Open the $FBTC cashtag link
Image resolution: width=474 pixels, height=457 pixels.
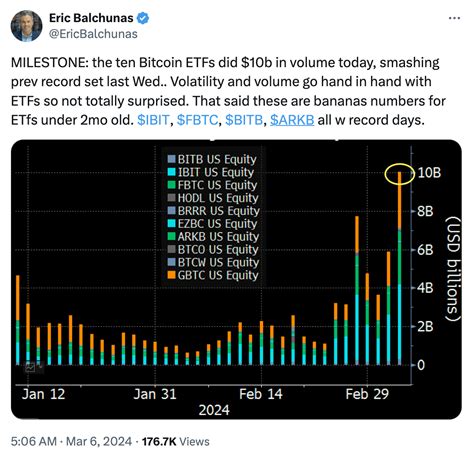pyautogui.click(x=197, y=120)
